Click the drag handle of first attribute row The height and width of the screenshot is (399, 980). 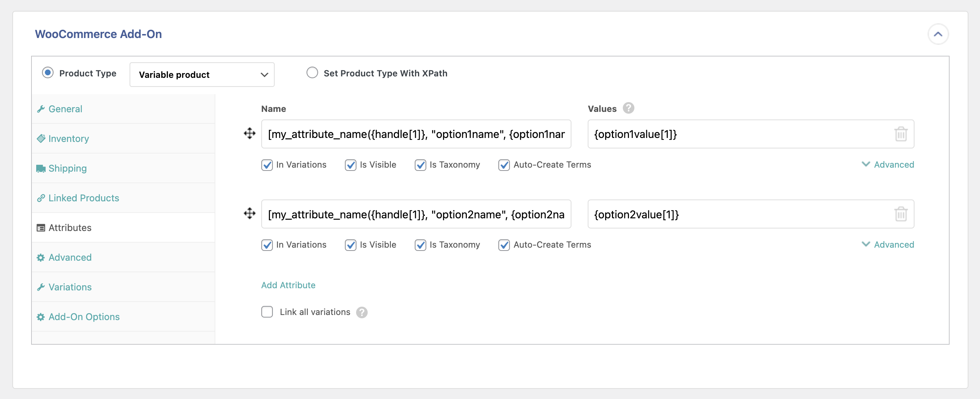[250, 133]
